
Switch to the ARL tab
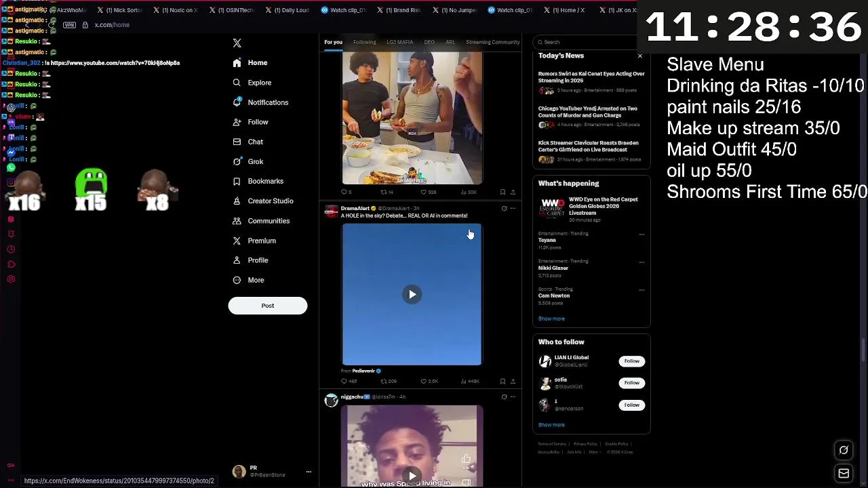(x=450, y=42)
